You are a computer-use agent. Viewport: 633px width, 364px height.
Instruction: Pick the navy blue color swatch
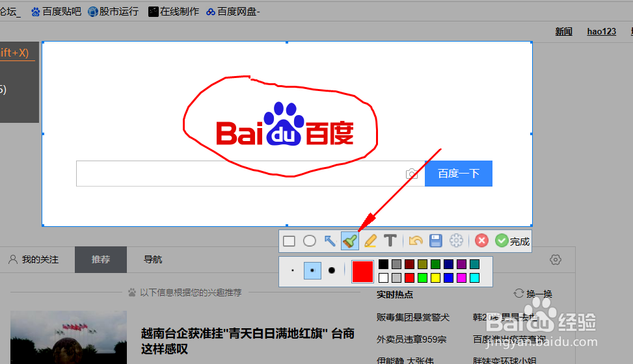tap(448, 265)
